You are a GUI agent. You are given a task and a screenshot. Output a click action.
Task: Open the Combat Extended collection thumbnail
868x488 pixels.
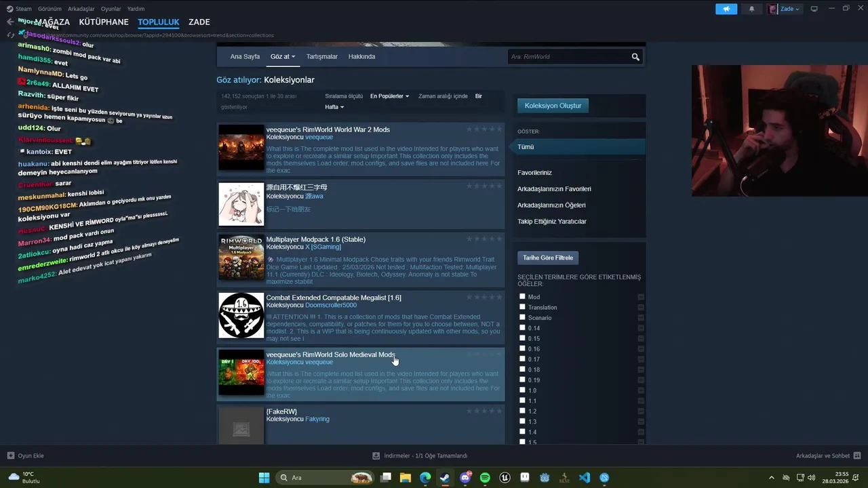pos(241,315)
